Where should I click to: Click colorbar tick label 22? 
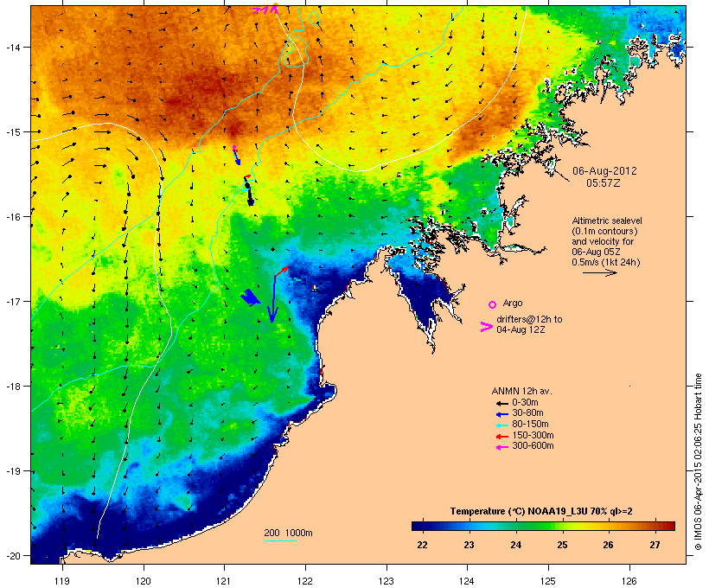coord(422,545)
